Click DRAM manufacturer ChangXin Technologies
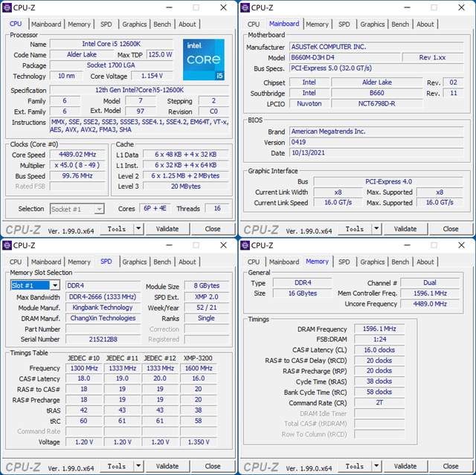 coord(103,318)
